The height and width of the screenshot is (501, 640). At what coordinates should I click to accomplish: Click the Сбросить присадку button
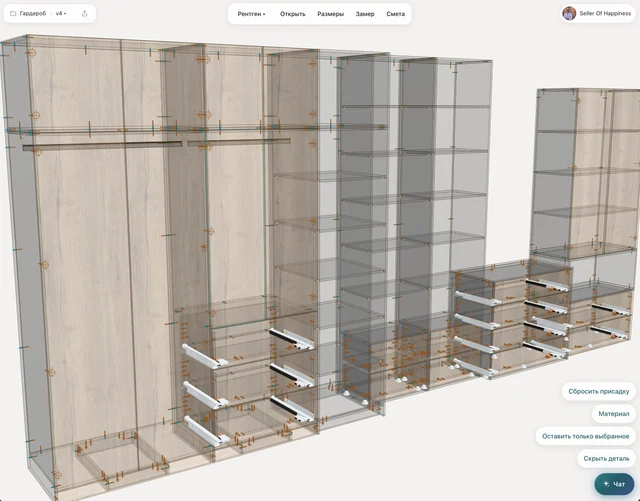(x=599, y=392)
